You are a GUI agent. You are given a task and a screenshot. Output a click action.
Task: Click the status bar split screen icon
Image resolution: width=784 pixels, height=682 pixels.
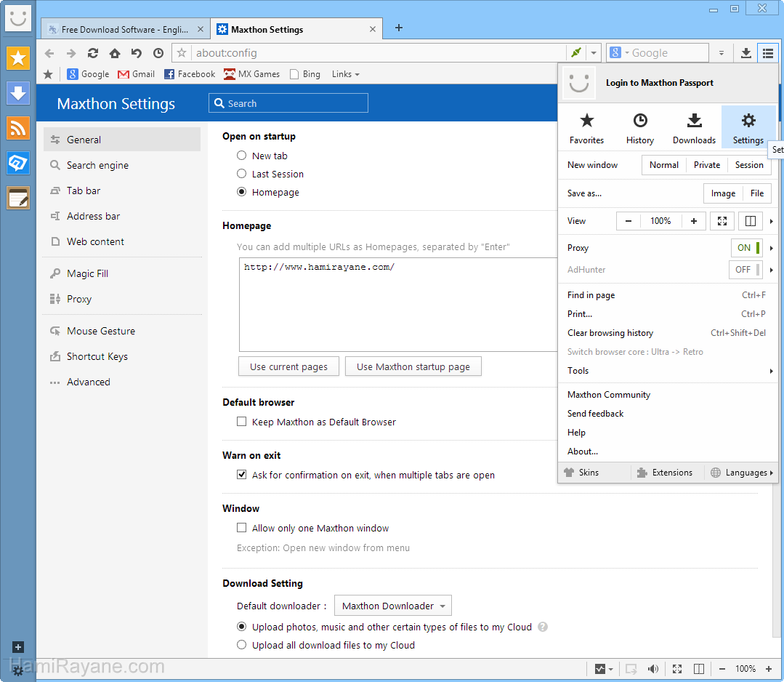tap(699, 669)
